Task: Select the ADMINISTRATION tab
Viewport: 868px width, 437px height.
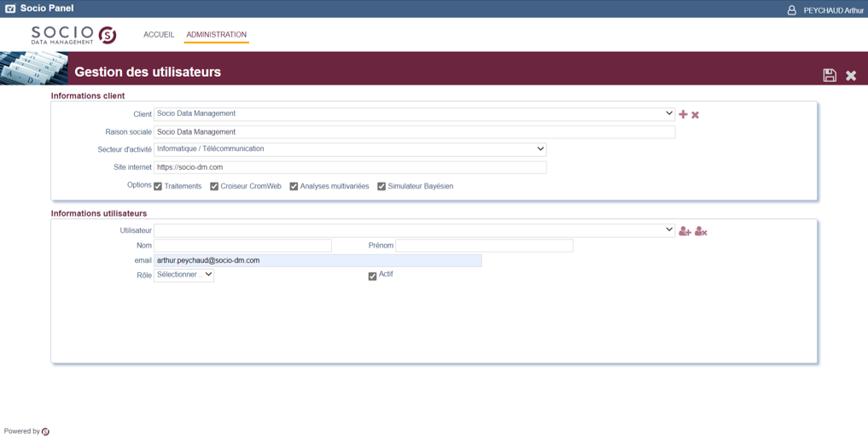Action: [217, 34]
